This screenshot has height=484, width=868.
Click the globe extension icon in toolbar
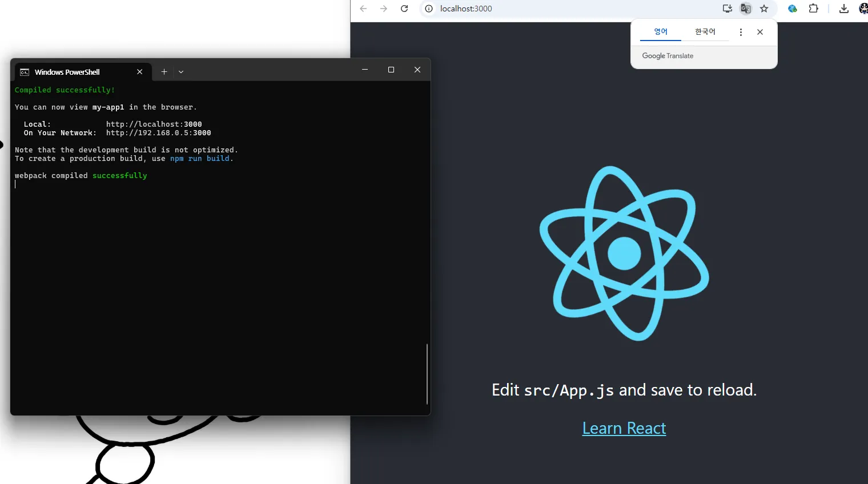click(793, 9)
